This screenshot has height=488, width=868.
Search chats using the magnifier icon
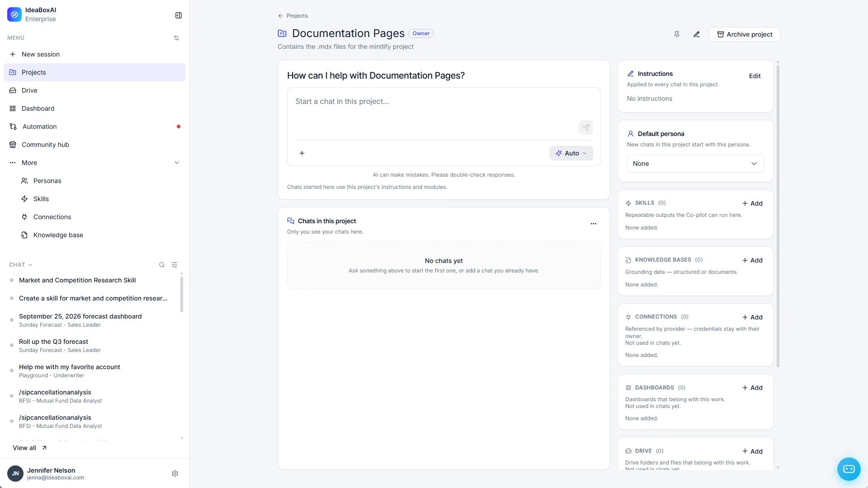pos(162,265)
